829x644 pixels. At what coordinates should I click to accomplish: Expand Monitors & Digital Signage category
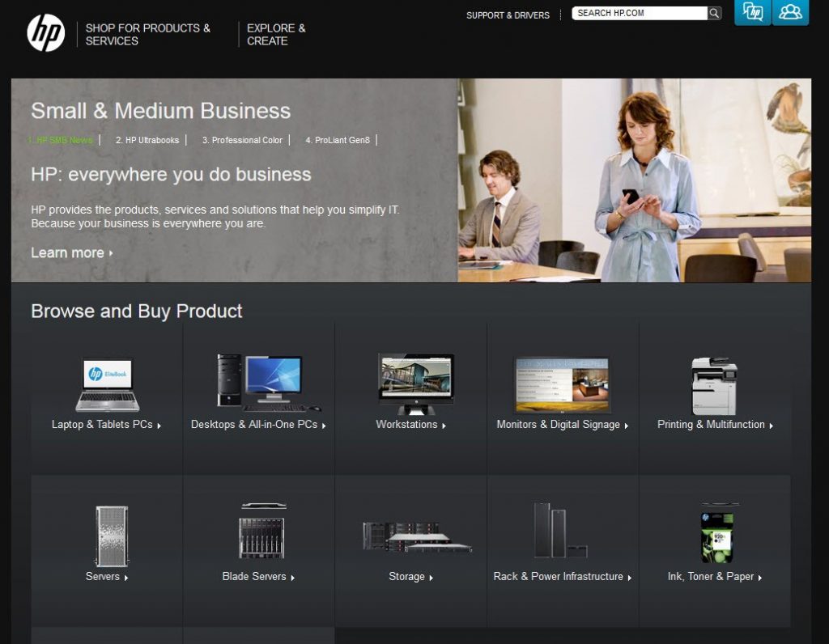[562, 425]
